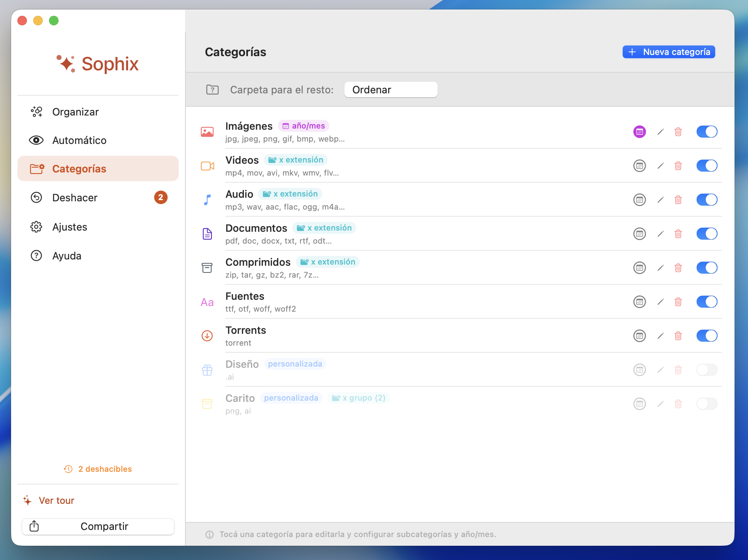The image size is (748, 560).
Task: Edit the Torrents category pencil icon
Action: [x=660, y=336]
